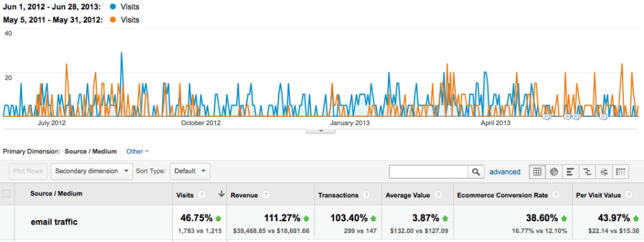
Task: Open the advanced filter link
Action: tap(505, 172)
